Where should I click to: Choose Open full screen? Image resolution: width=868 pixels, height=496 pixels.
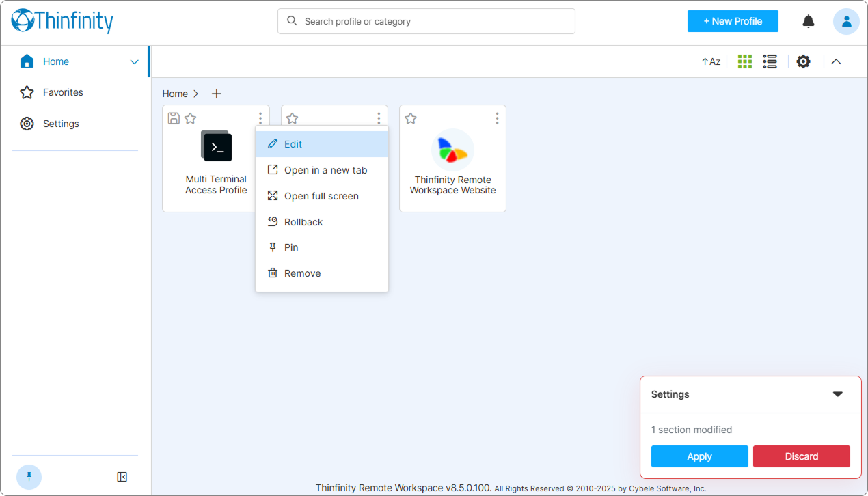click(322, 196)
